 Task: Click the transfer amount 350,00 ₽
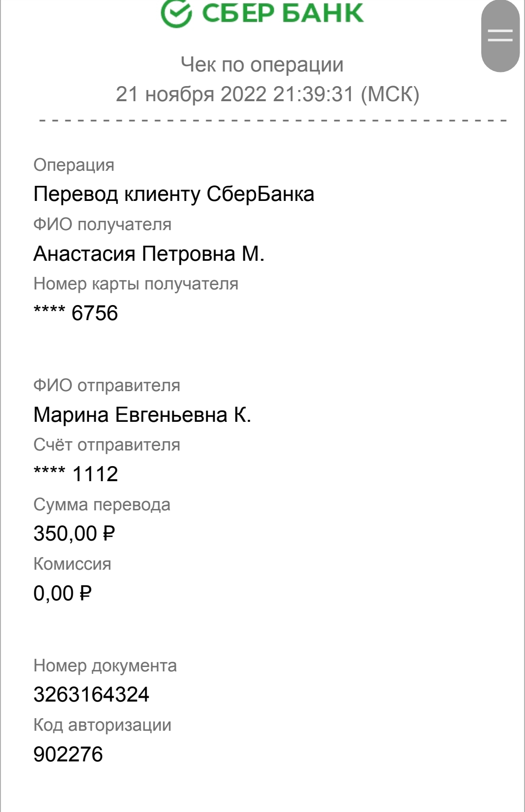coord(74,534)
